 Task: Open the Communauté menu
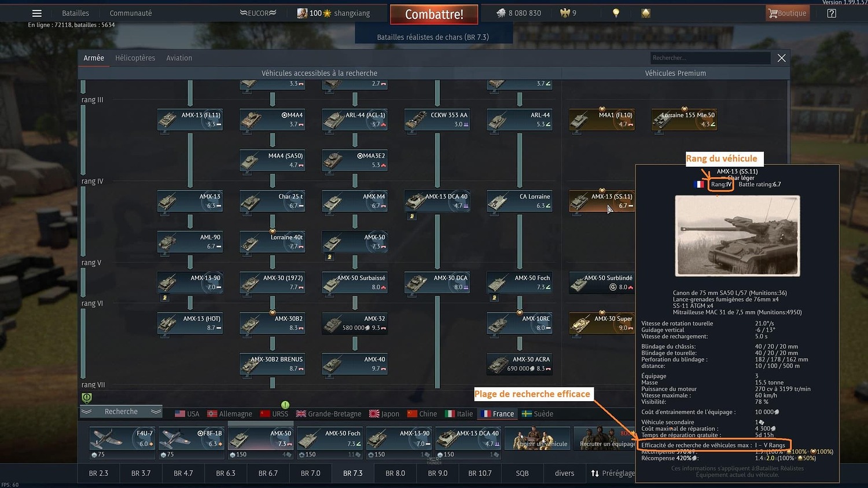pos(131,13)
